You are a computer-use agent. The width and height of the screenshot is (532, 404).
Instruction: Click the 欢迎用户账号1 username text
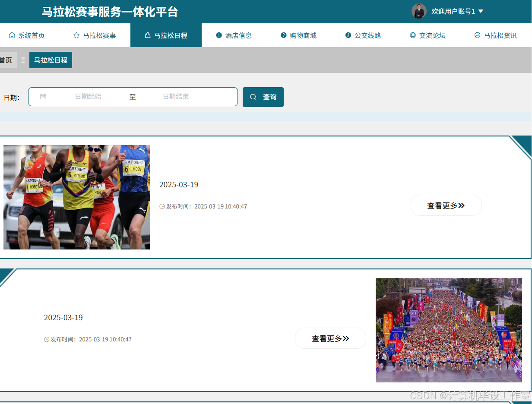pyautogui.click(x=453, y=11)
